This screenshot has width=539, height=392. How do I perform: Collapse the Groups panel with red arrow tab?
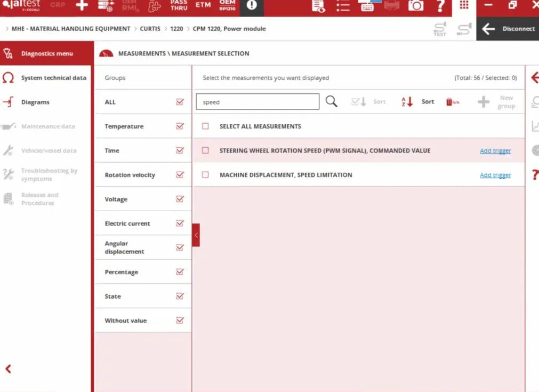click(196, 235)
